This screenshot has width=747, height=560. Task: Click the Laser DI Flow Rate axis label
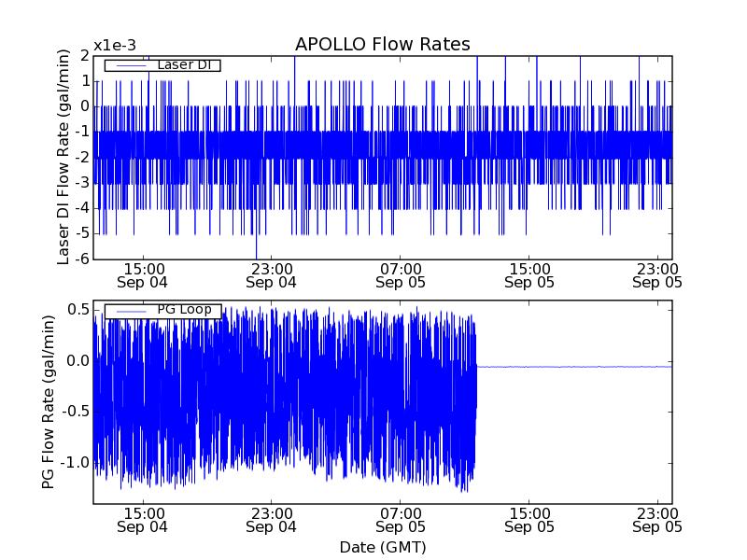(63, 157)
